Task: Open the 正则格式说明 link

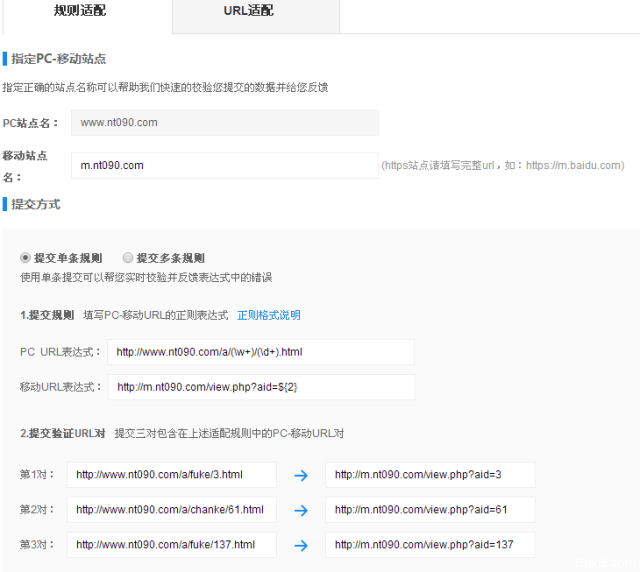Action: (268, 315)
